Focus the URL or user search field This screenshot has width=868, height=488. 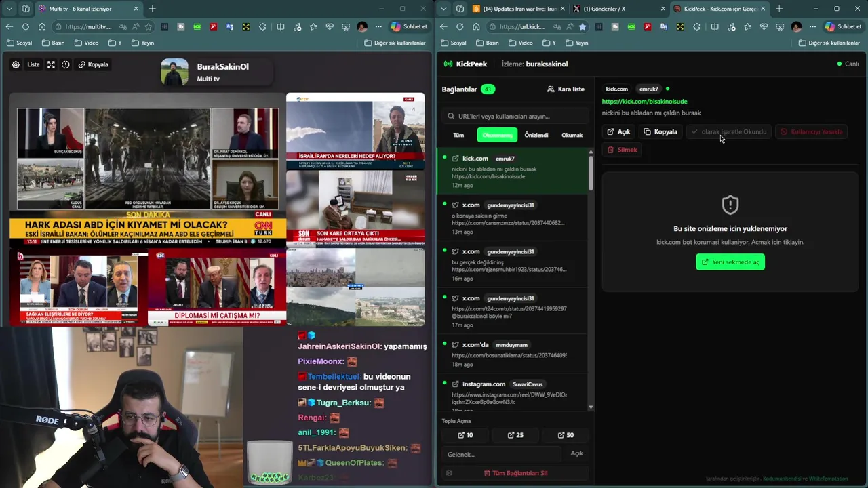pyautogui.click(x=515, y=116)
